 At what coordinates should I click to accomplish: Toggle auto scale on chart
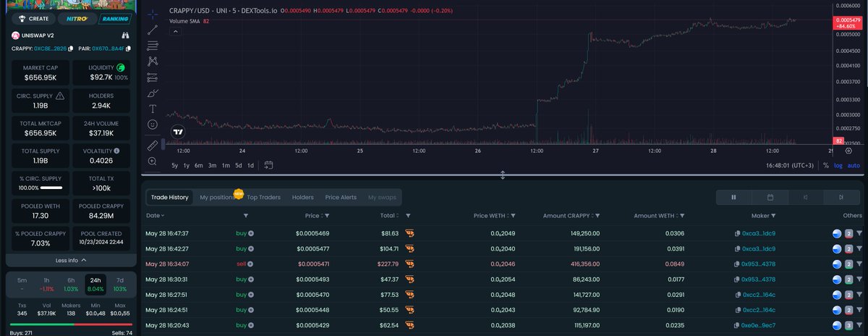[854, 165]
